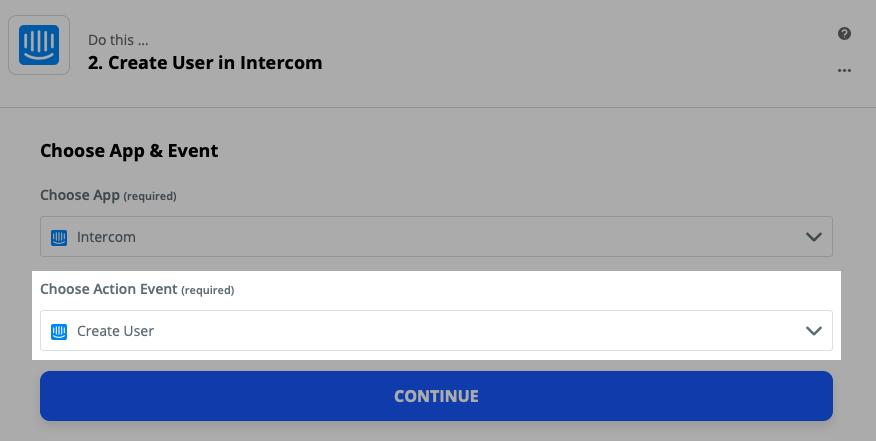Click the 'Choose App & Event' section heading
The width and height of the screenshot is (876, 441).
[x=129, y=150]
